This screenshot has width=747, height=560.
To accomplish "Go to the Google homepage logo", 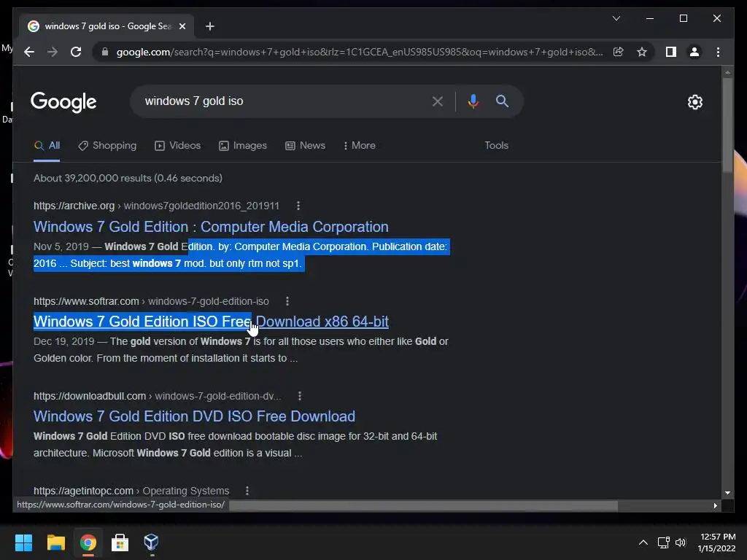I will coord(64,102).
